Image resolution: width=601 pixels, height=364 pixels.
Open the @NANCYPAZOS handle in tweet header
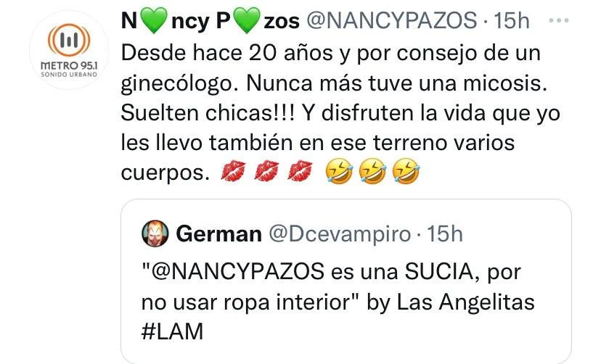click(391, 20)
